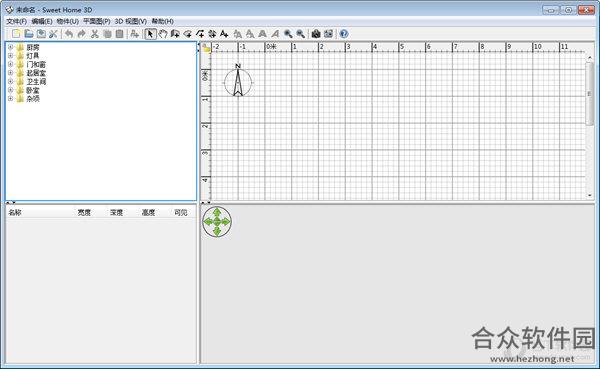The height and width of the screenshot is (369, 600).
Task: Activate the Pan hand tool
Action: point(163,34)
